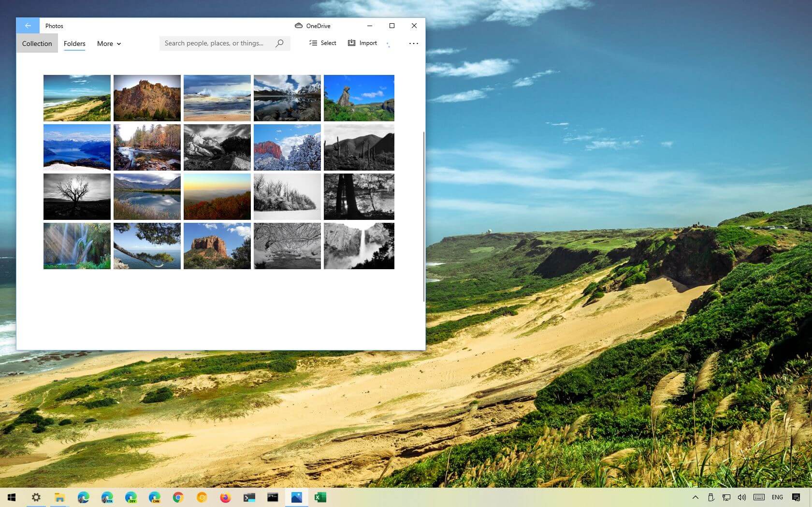Expand the More dropdown menu

coord(109,43)
